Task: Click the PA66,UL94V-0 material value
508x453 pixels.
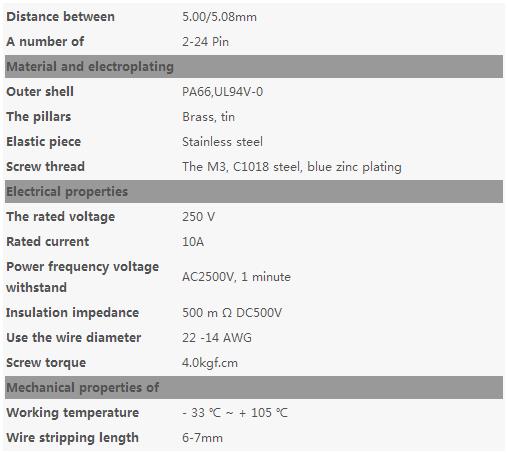Action: pyautogui.click(x=222, y=92)
